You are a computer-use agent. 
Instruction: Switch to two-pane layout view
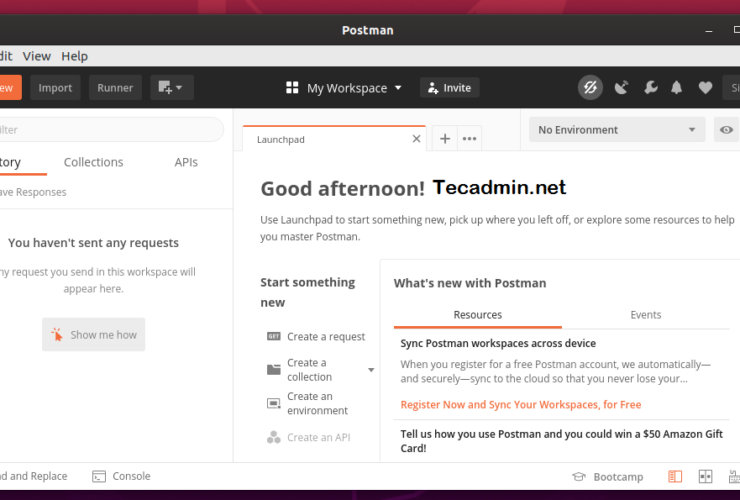[x=705, y=477]
